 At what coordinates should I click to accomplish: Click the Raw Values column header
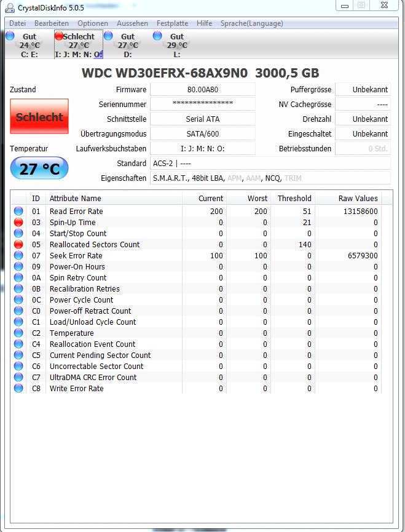point(348,199)
